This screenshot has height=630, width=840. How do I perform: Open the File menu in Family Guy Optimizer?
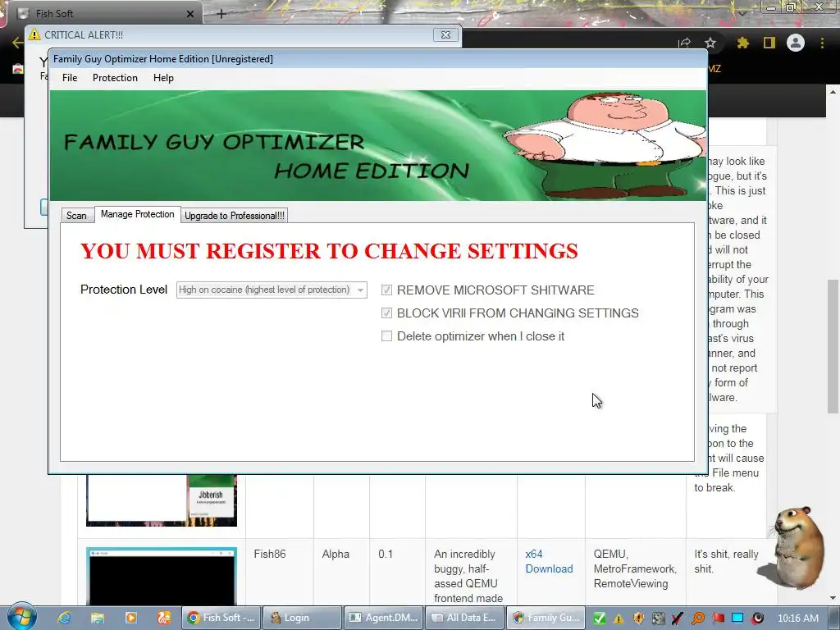tap(70, 78)
